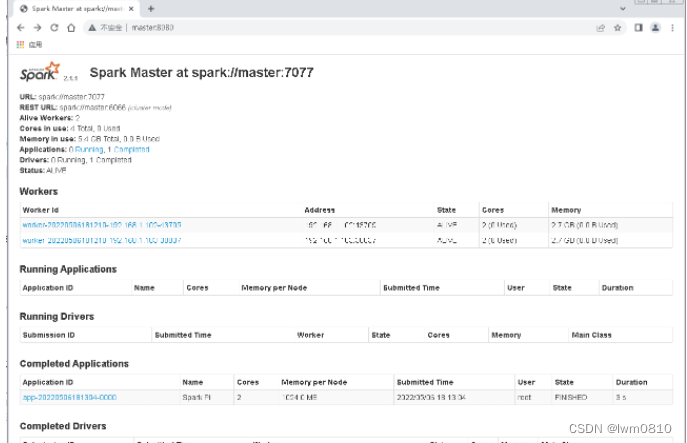The image size is (687, 443).
Task: Open the second worker-20220506 link
Action: click(102, 240)
